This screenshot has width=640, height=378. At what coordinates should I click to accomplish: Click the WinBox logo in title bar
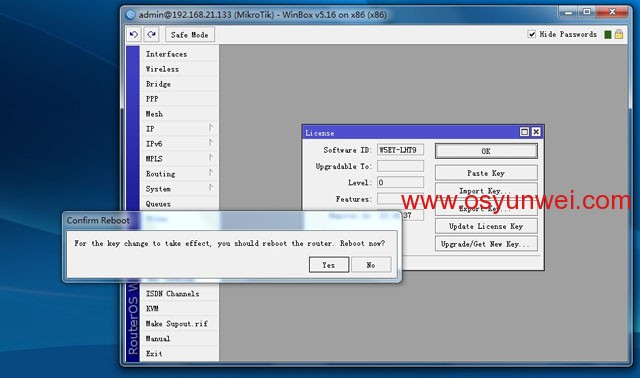130,15
